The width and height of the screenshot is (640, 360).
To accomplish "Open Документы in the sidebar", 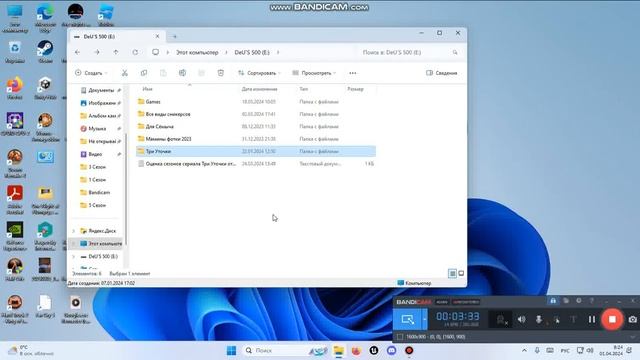I will 100,90.
